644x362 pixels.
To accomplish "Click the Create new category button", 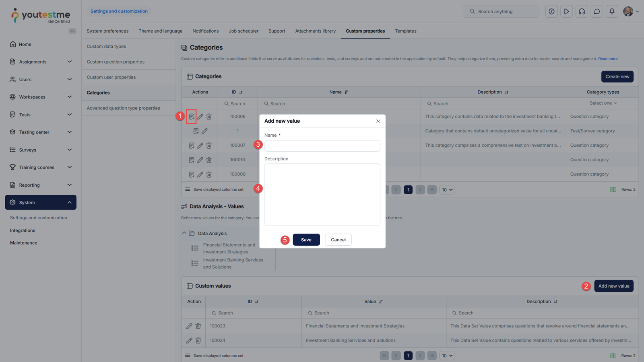I will (x=617, y=76).
